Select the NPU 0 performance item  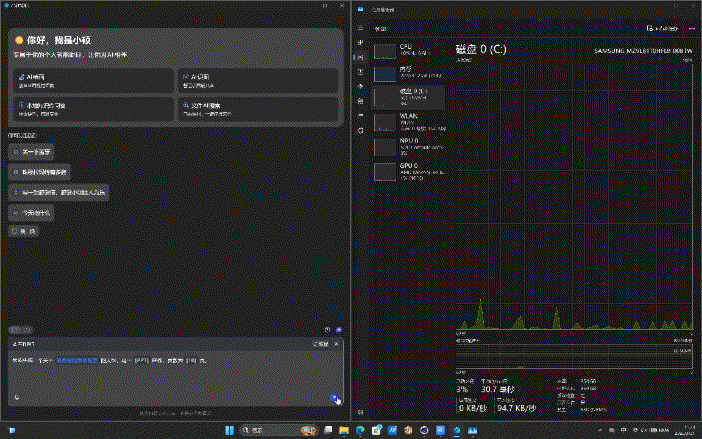point(408,147)
